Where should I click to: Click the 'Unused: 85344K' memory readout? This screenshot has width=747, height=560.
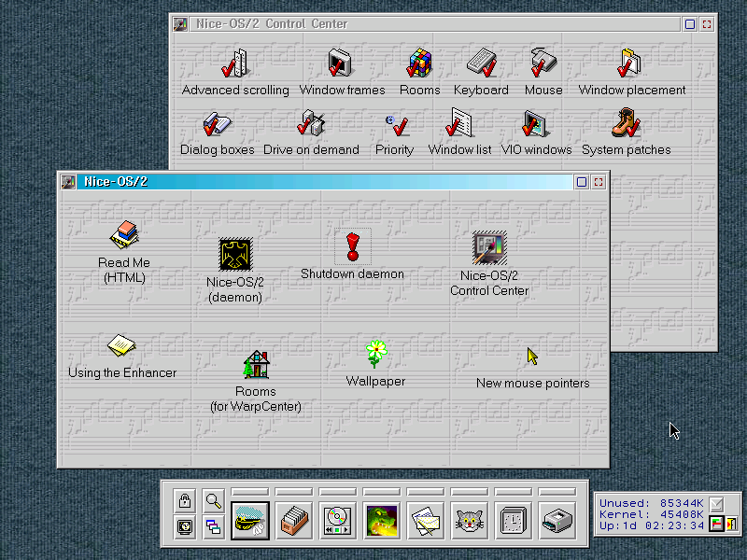(x=652, y=503)
